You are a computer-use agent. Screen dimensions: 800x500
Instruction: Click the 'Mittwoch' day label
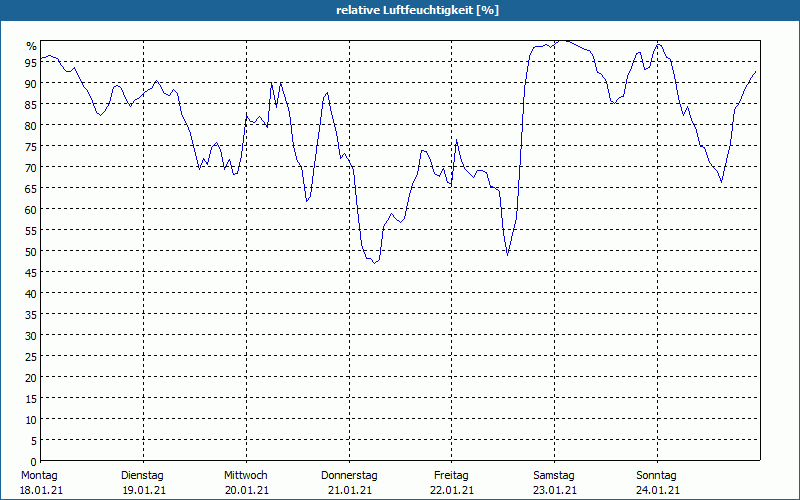(x=245, y=476)
